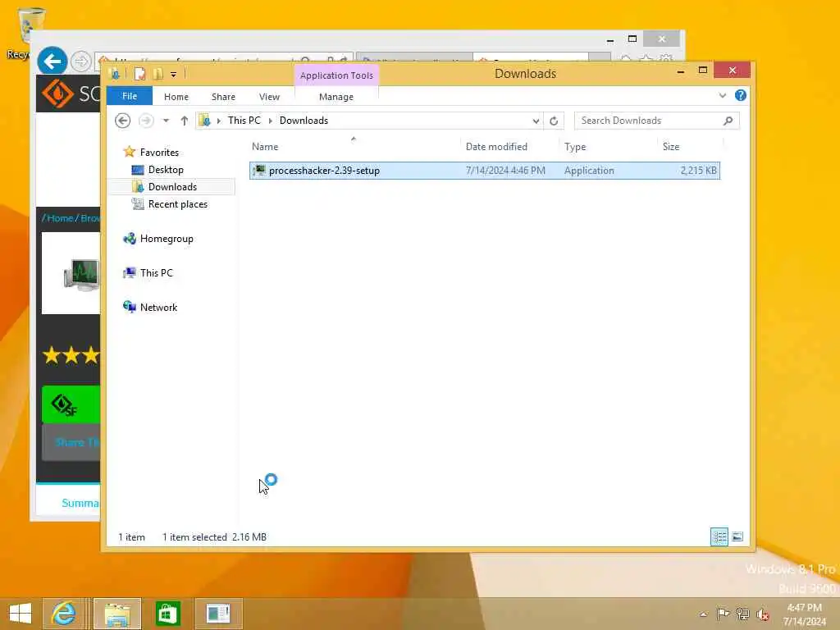This screenshot has height=630, width=840.
Task: Open the File ribbon tab
Action: [x=129, y=97]
